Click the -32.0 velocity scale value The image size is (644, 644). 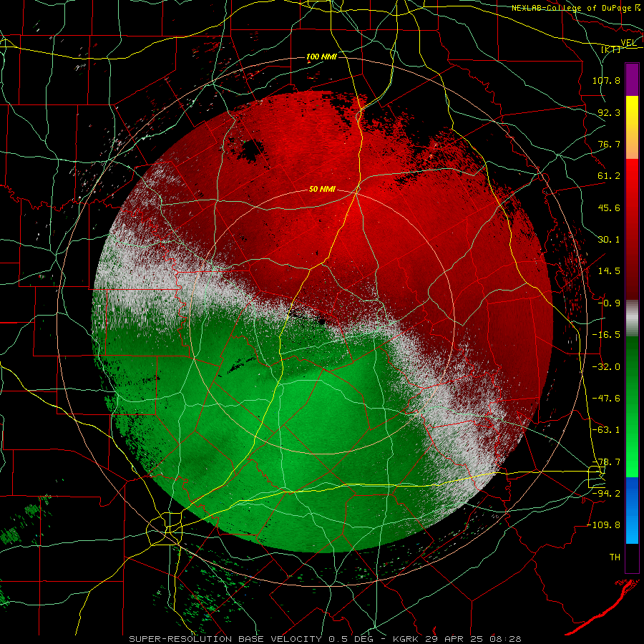click(606, 367)
